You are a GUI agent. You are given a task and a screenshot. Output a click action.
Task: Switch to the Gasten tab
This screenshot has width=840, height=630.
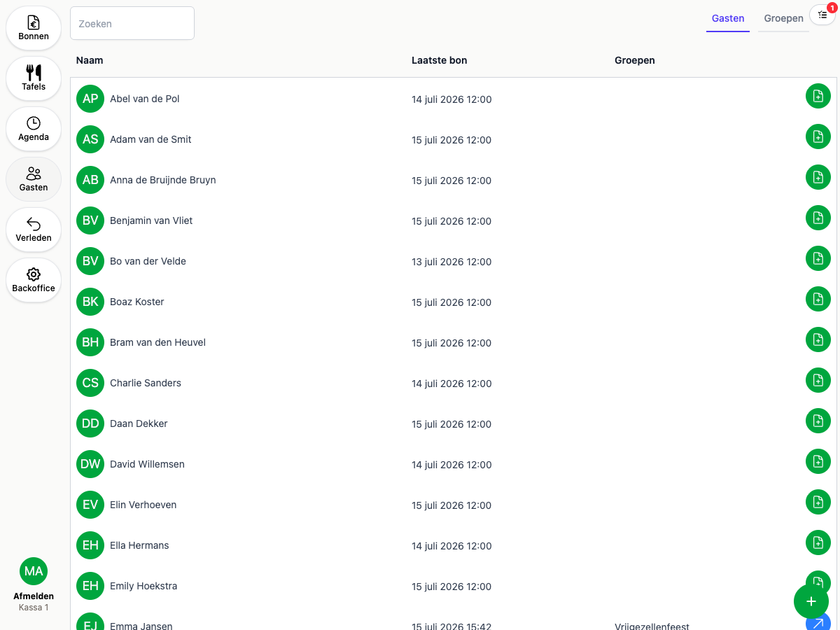728,19
